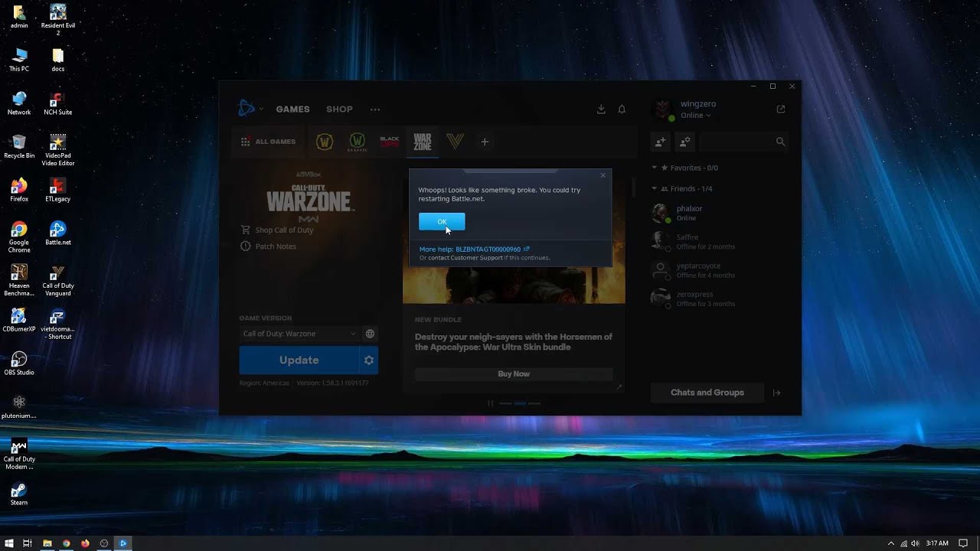Open the three-dots more menu
Screen dimensions: 980x551
[x=375, y=109]
